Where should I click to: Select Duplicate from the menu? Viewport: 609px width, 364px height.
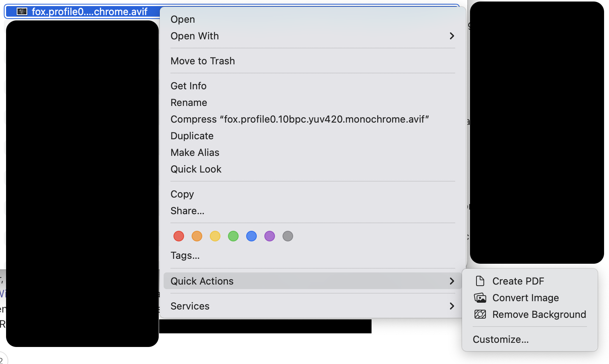[x=313, y=136]
